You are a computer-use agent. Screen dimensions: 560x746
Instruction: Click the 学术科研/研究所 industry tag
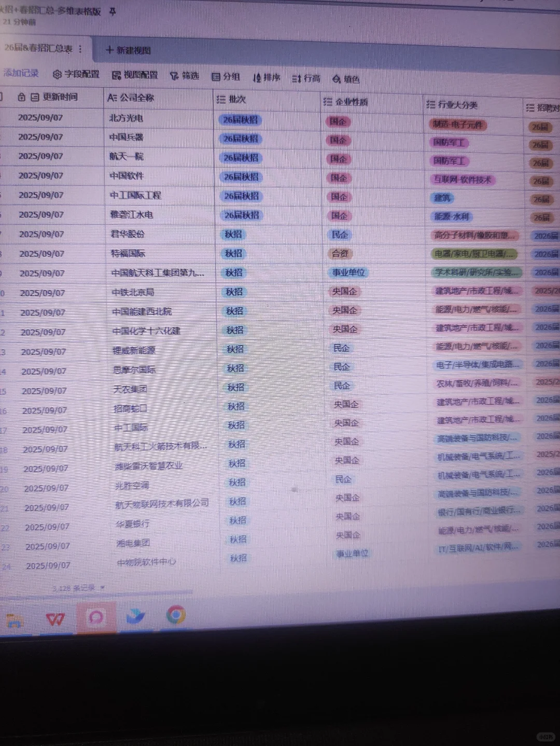coord(476,272)
